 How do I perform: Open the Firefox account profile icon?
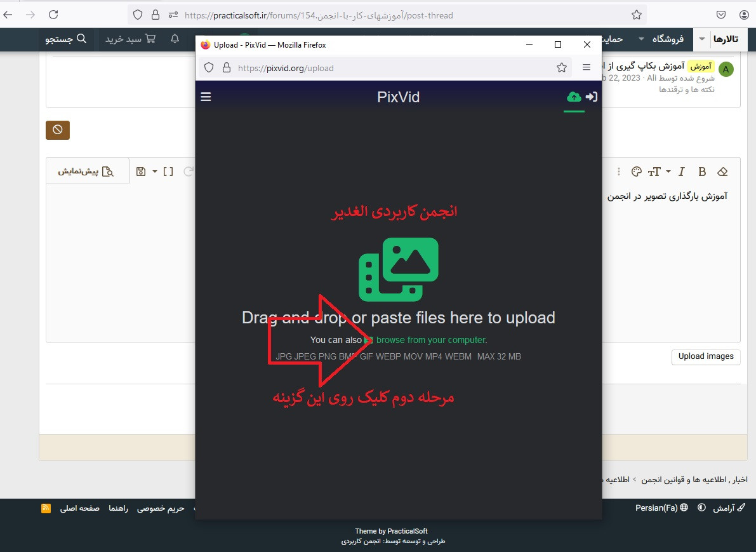[x=745, y=15]
